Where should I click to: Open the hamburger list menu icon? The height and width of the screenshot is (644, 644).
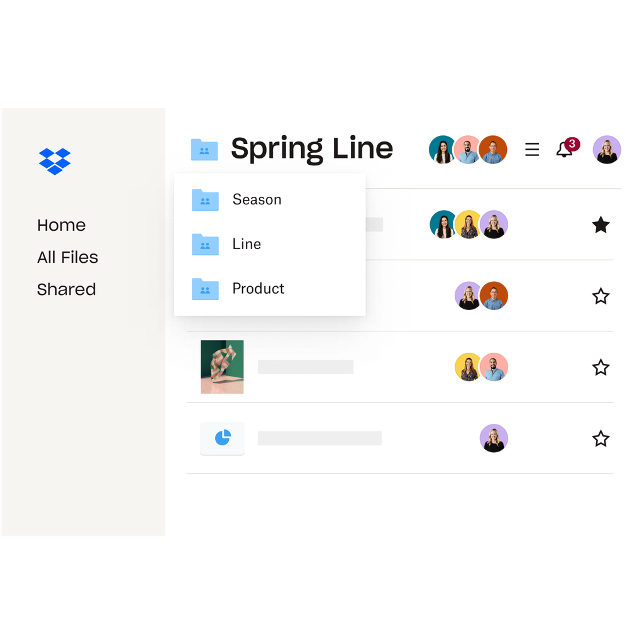pyautogui.click(x=532, y=149)
